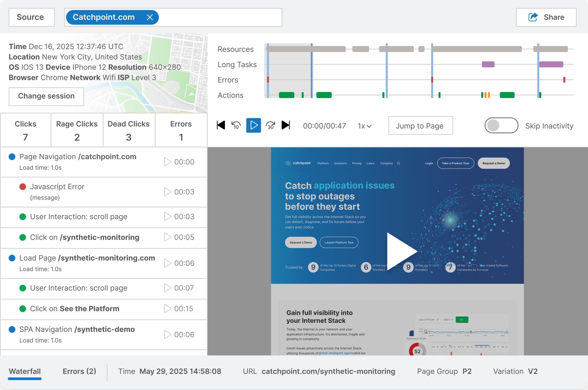Select Rage Clicks counter
This screenshot has width=588, height=390.
(x=77, y=130)
